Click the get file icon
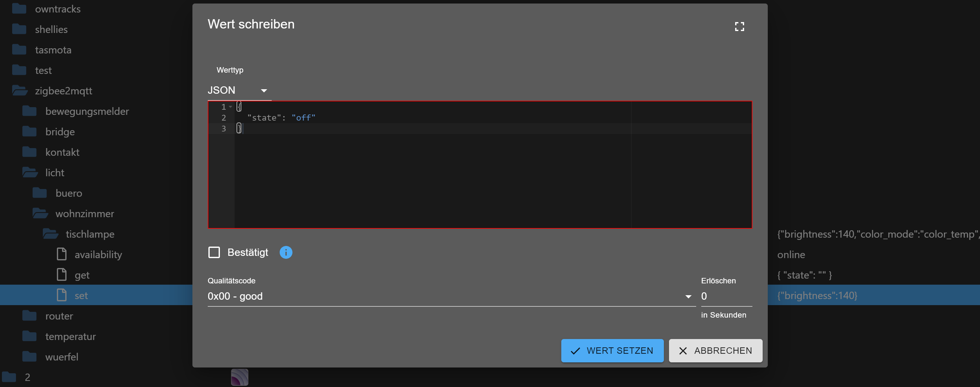The width and height of the screenshot is (980, 387). pyautogui.click(x=62, y=275)
